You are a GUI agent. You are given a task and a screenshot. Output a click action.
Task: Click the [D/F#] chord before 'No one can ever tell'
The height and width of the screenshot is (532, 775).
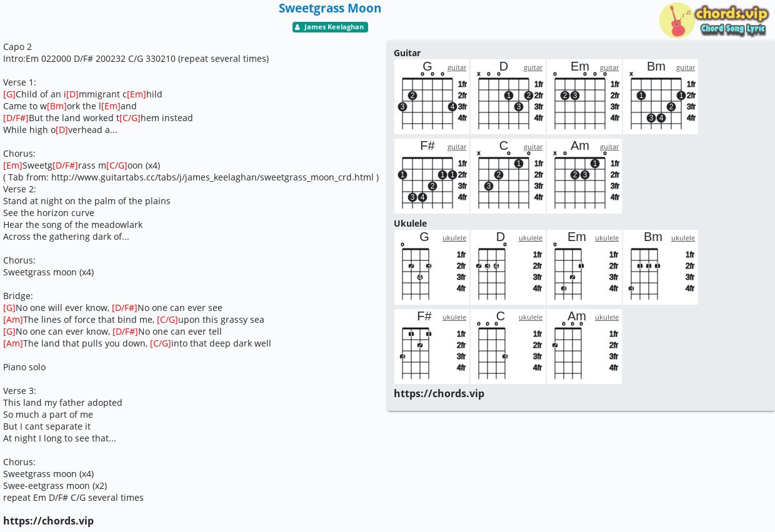point(125,332)
